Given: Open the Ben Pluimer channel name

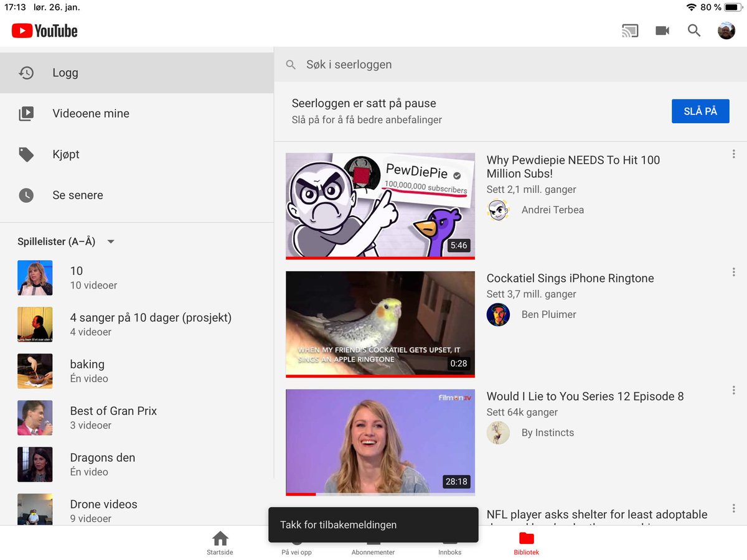Looking at the screenshot, I should coord(549,314).
